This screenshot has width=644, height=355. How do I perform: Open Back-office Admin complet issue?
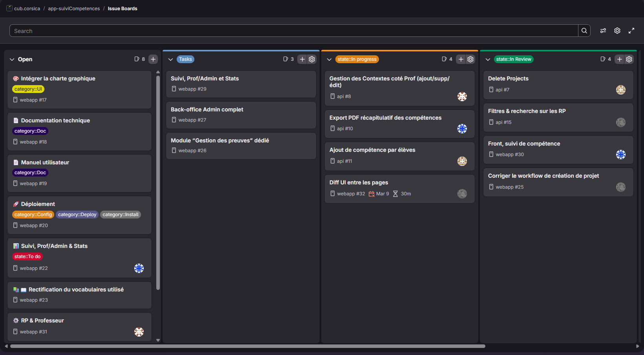[x=207, y=109]
